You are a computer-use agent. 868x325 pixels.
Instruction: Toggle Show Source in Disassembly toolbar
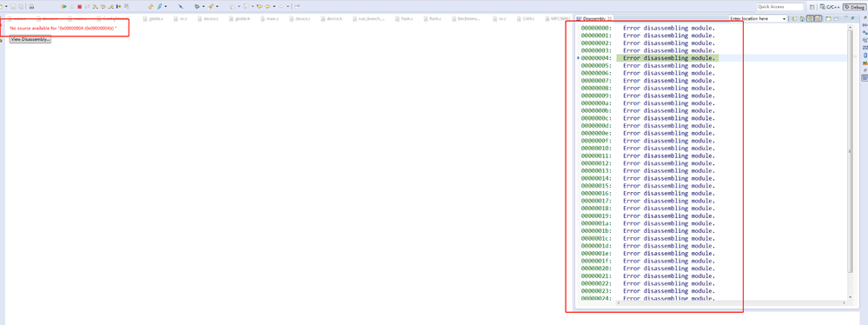click(818, 19)
